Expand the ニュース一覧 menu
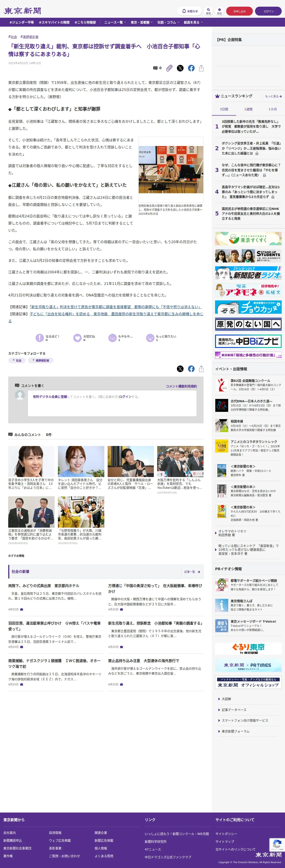The height and width of the screenshot is (868, 285). point(115,22)
